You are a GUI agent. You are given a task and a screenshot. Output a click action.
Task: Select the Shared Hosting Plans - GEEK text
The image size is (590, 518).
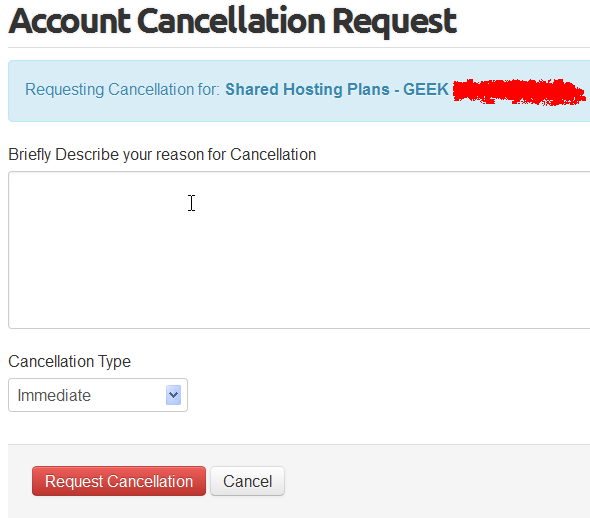(x=337, y=90)
